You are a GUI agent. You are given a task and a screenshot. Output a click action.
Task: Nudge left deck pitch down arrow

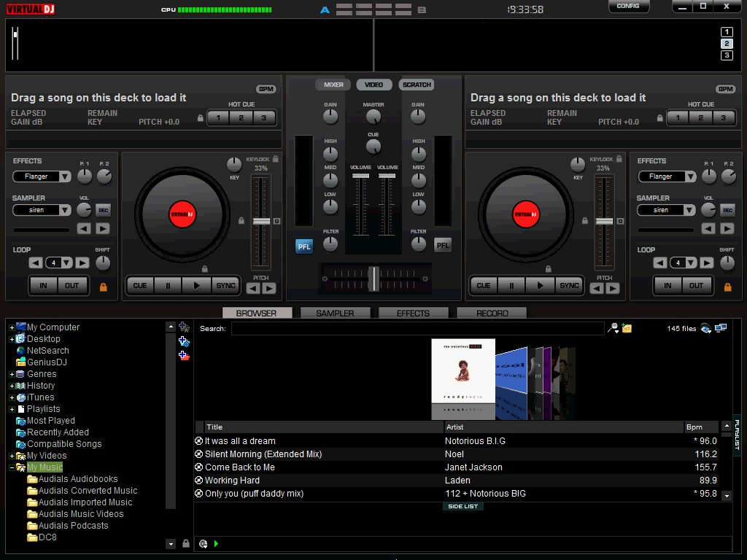point(253,288)
